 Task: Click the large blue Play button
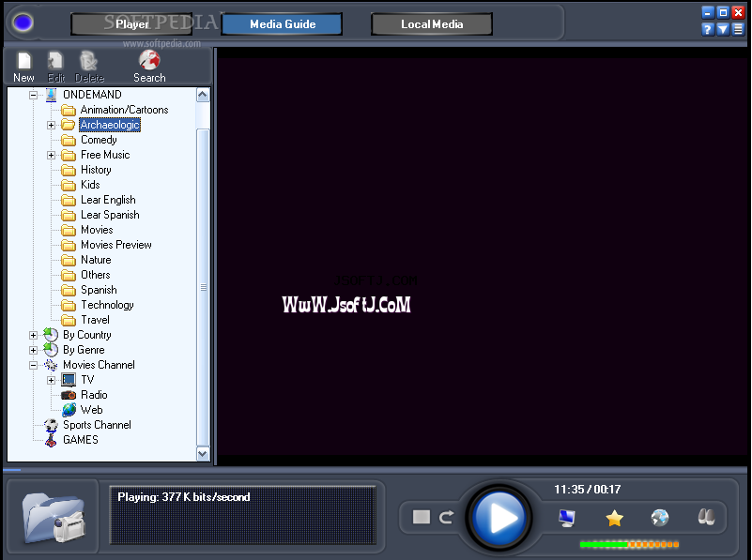pos(499,518)
